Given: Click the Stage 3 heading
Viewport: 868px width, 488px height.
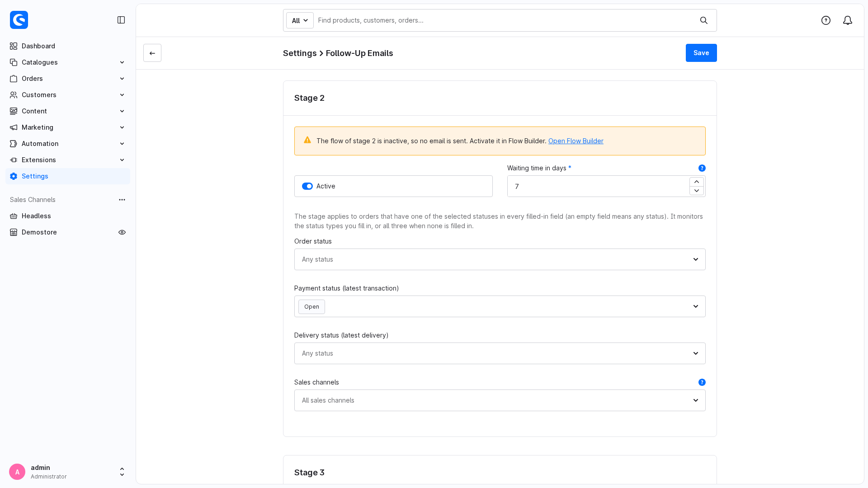Looking at the screenshot, I should pos(309,473).
